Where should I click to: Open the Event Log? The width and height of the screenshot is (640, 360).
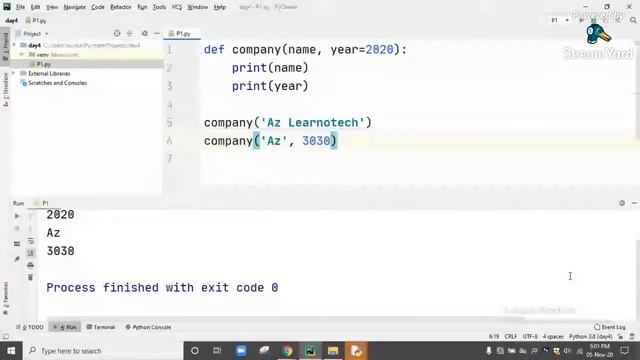click(x=610, y=327)
